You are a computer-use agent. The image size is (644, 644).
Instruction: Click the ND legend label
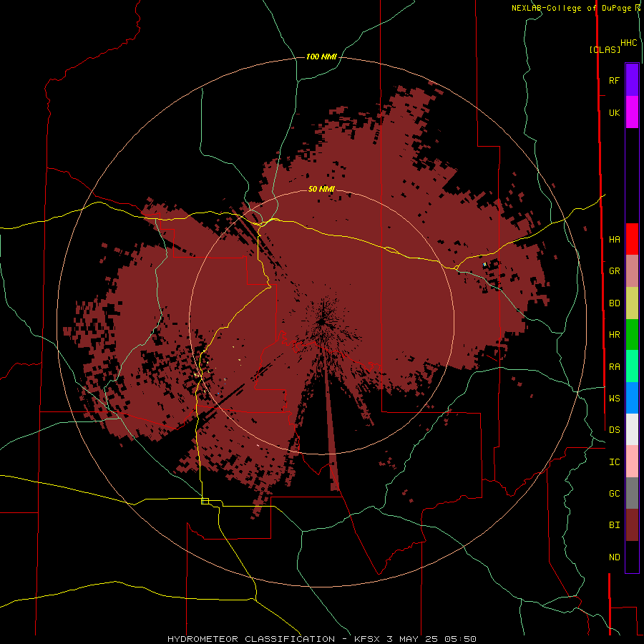point(614,557)
